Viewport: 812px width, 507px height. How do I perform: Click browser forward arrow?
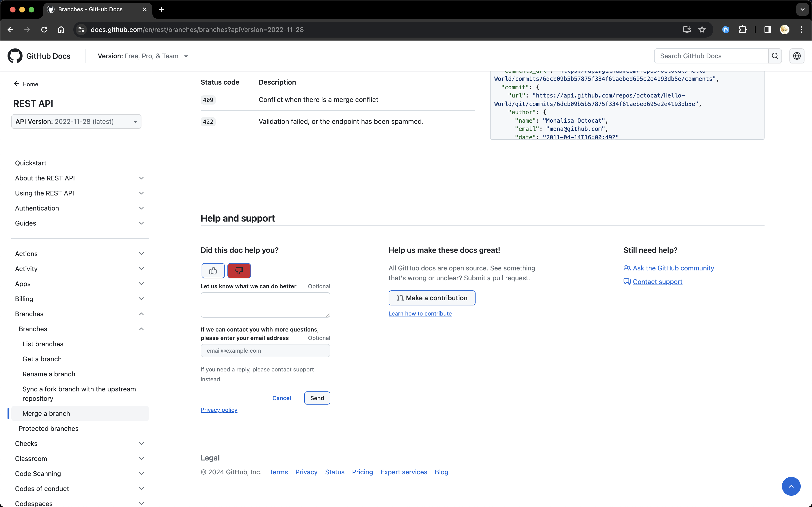pos(27,30)
